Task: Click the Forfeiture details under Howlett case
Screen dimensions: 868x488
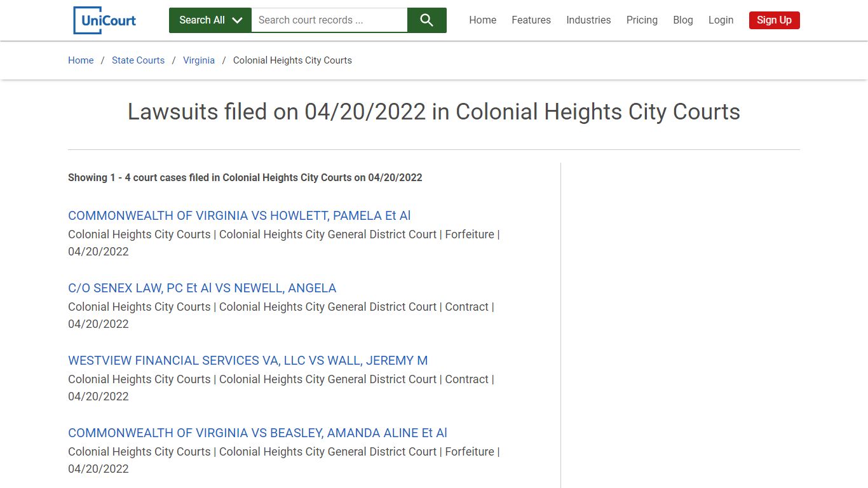Action: click(284, 243)
